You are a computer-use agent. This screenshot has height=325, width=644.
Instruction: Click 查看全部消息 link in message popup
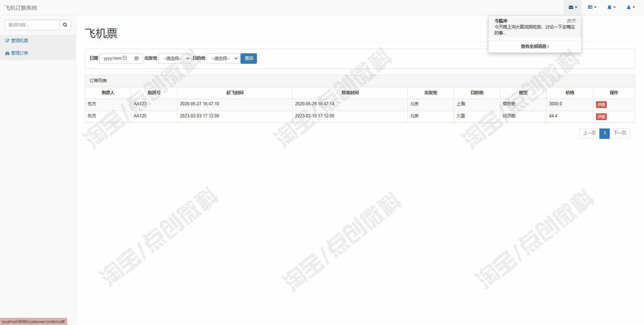pos(535,47)
